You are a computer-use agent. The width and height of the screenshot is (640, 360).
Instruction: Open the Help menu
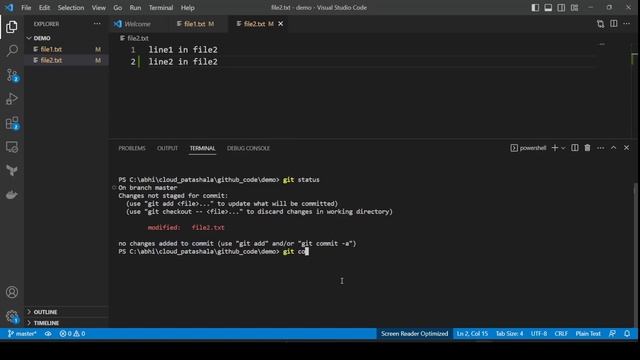click(187, 8)
